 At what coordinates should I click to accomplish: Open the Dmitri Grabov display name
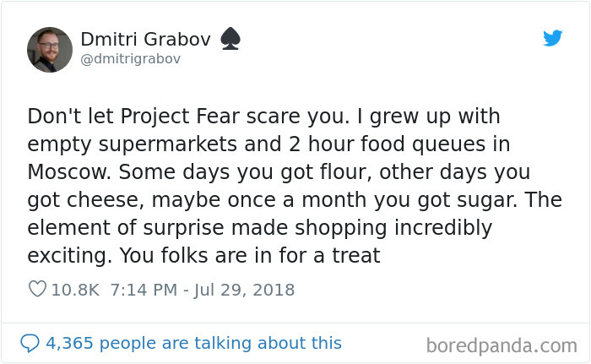[145, 39]
